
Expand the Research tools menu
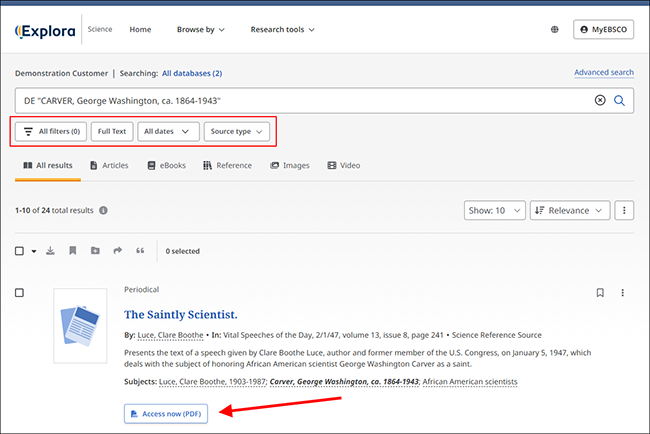283,30
